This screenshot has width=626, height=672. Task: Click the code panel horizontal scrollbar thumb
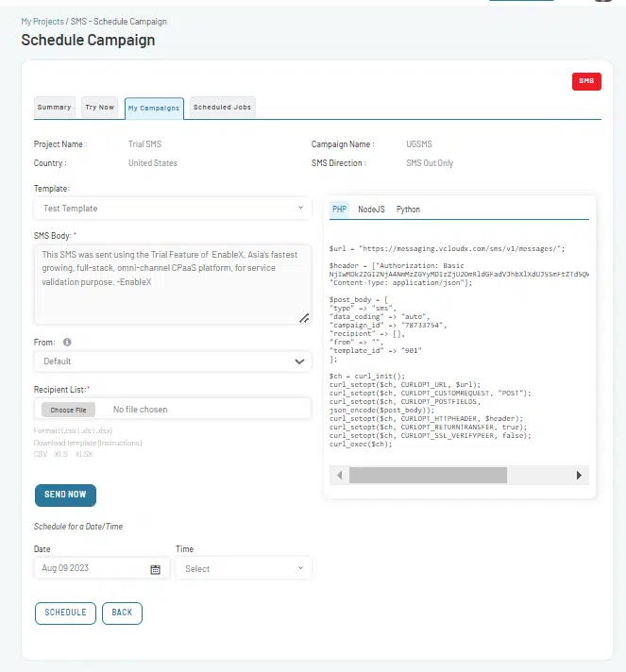click(x=428, y=475)
